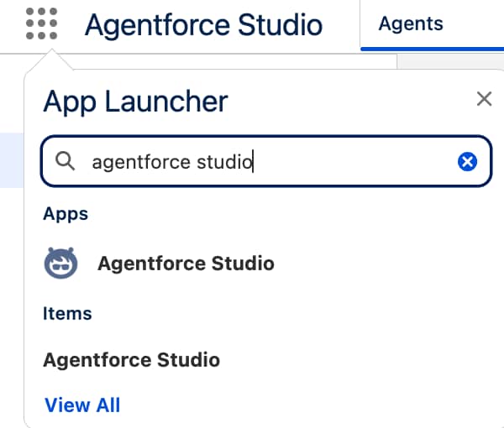Open the App Launcher dots icon
Image resolution: width=504 pixels, height=428 pixels.
point(41,23)
